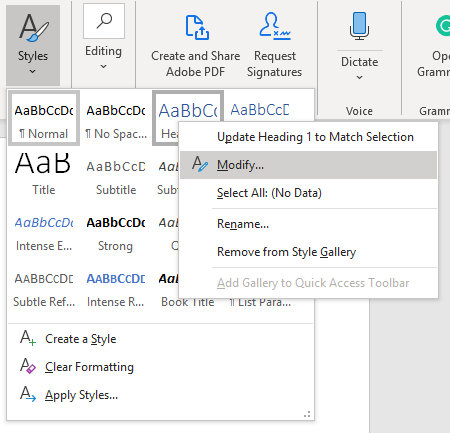Apply the List Paragraph style
This screenshot has width=450, height=433.
click(260, 303)
